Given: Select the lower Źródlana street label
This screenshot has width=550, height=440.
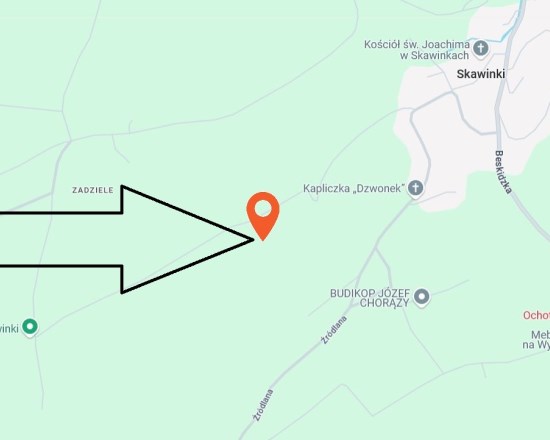Looking at the screenshot, I should (263, 405).
